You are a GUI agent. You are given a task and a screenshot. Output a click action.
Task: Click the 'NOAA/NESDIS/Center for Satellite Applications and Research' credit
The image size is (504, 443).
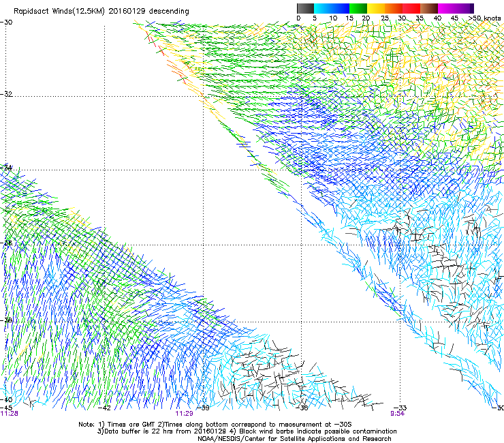tap(294, 439)
